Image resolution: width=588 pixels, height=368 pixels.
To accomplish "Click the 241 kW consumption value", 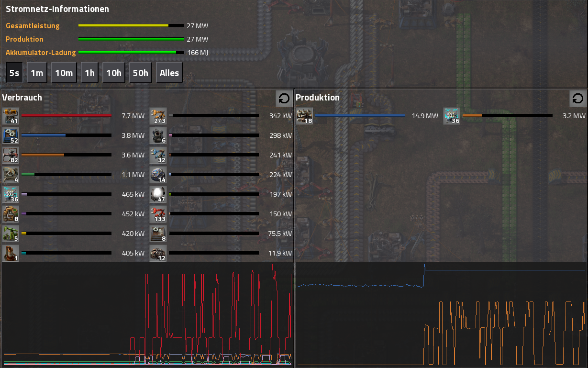I will 280,155.
